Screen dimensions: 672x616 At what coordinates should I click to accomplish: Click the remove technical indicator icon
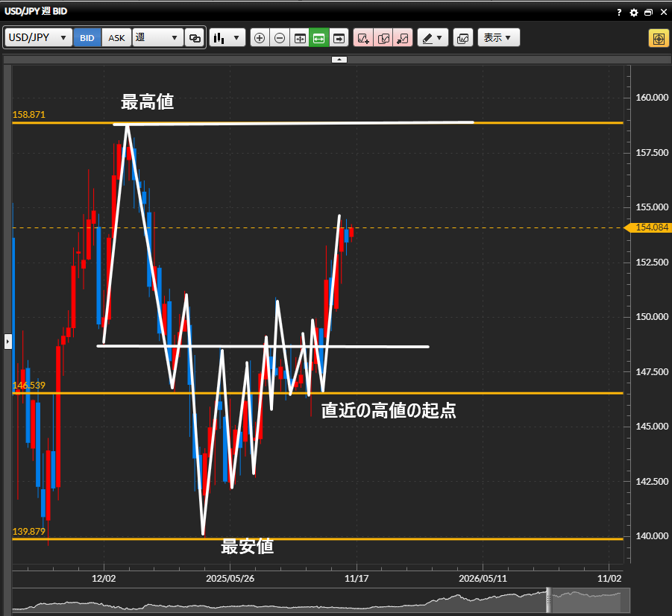(403, 38)
